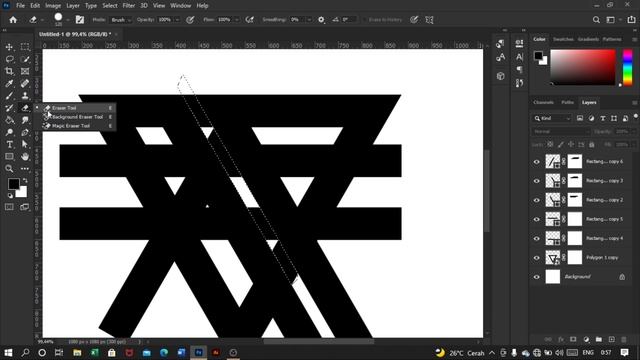Viewport: 640px width, 360px height.
Task: Switch to the Gradients tab
Action: pos(588,39)
